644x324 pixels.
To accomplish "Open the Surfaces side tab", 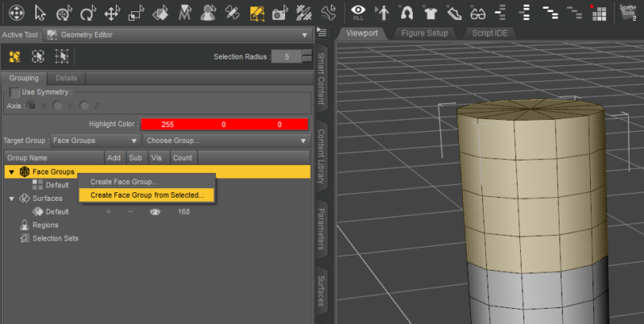I will coord(320,291).
